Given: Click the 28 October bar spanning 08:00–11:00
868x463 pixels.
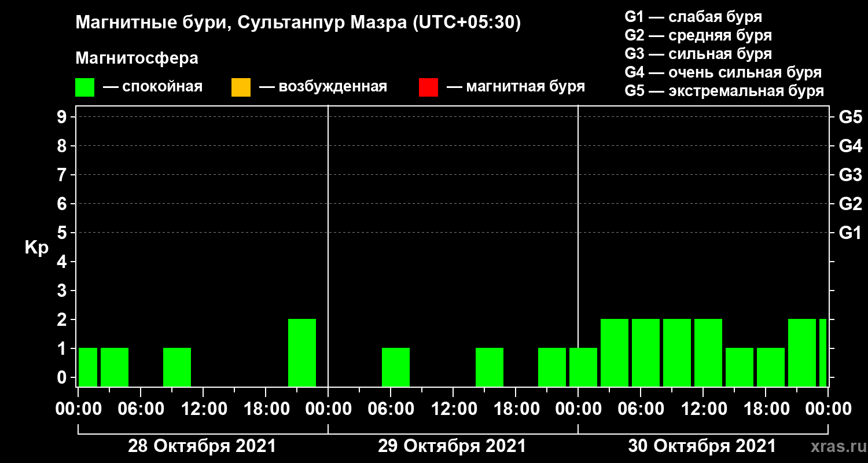Looking at the screenshot, I should (177, 367).
